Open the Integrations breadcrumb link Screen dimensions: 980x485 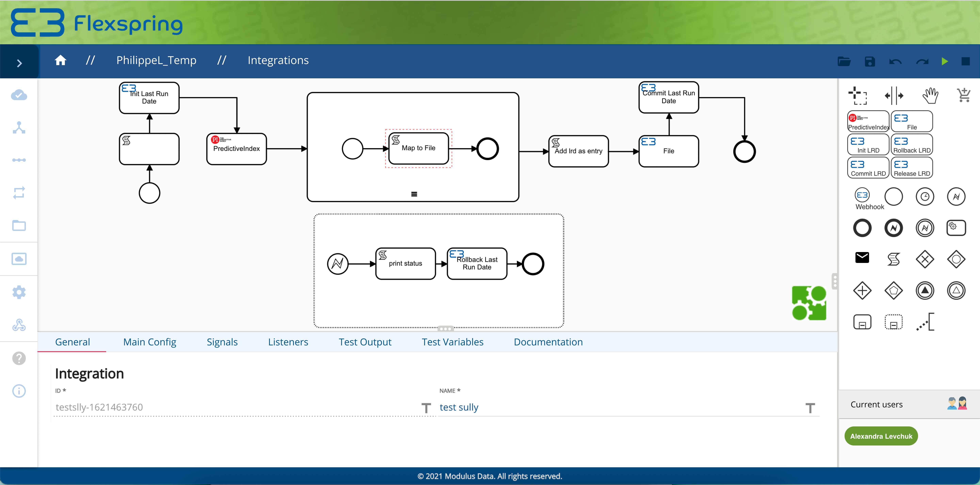(278, 60)
